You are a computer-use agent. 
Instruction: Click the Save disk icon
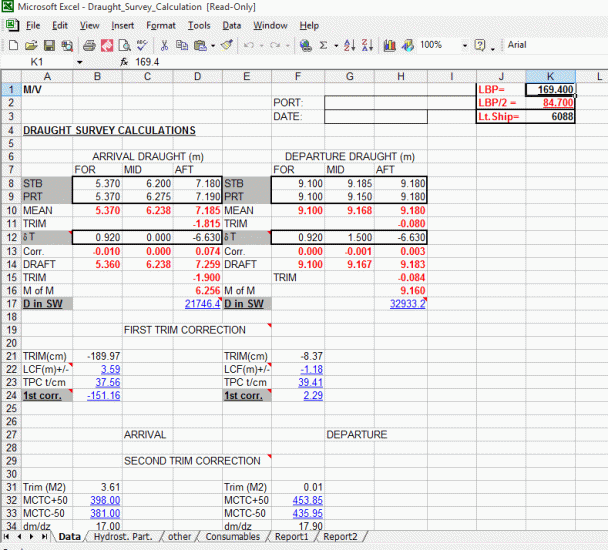(48, 45)
